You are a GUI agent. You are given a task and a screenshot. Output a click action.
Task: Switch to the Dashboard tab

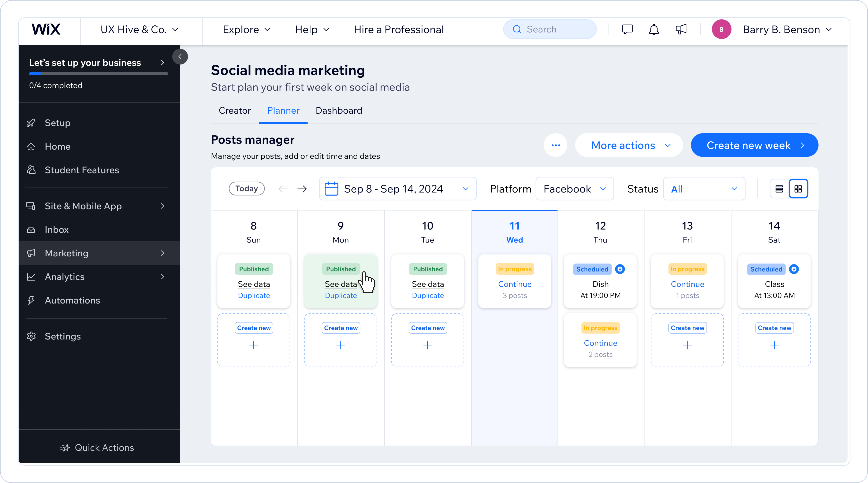(339, 111)
